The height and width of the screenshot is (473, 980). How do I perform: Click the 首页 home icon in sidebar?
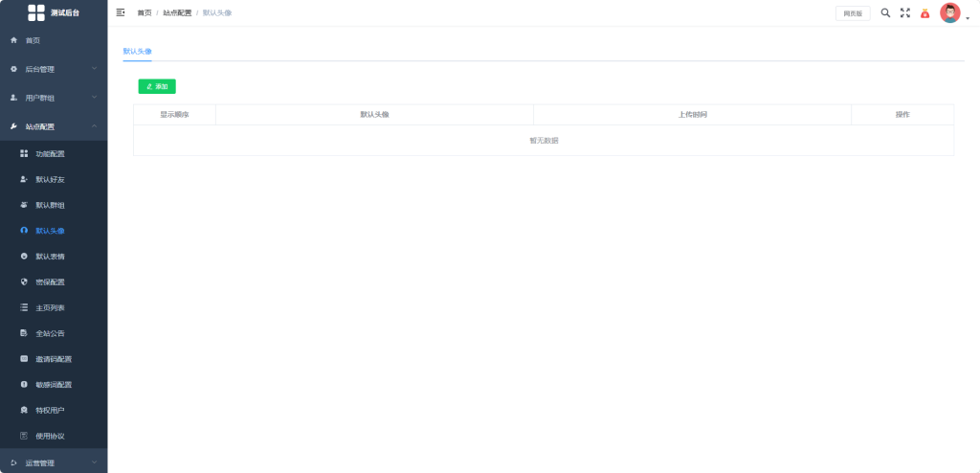point(13,40)
